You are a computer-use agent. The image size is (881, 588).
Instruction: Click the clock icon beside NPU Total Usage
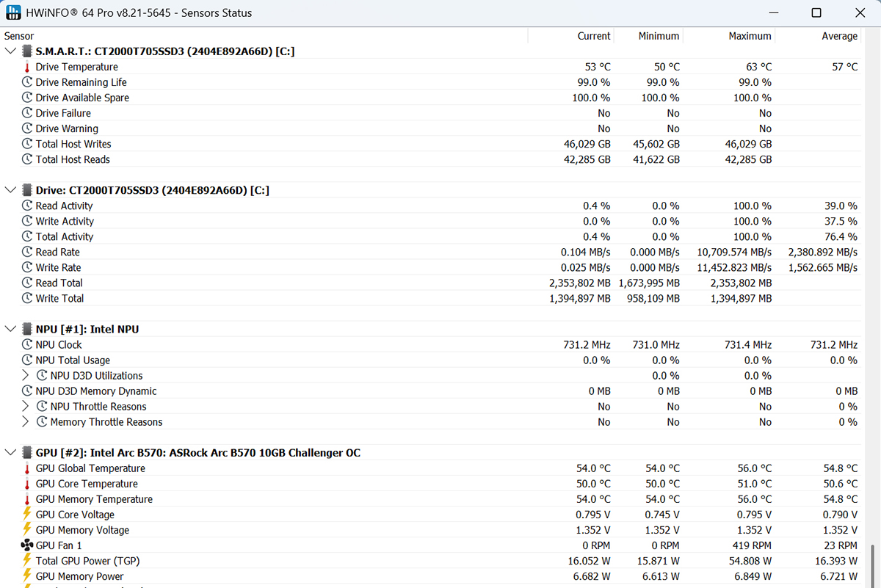pos(27,360)
